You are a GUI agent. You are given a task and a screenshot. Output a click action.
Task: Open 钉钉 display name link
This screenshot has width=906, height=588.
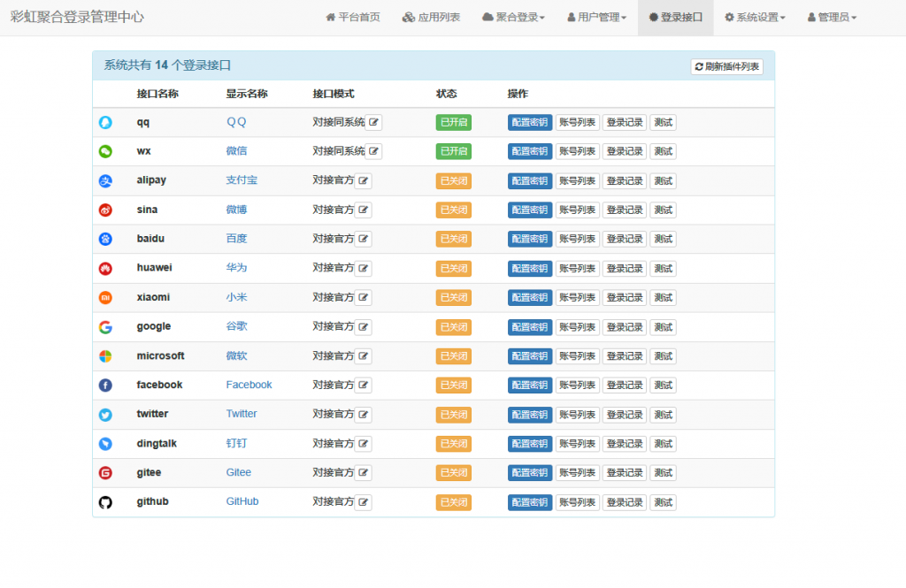coord(236,443)
